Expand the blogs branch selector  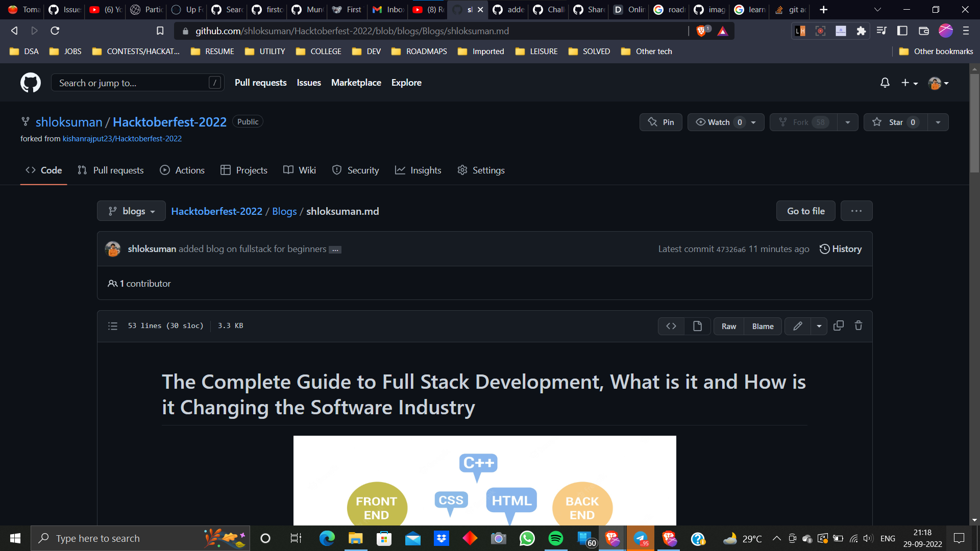131,211
